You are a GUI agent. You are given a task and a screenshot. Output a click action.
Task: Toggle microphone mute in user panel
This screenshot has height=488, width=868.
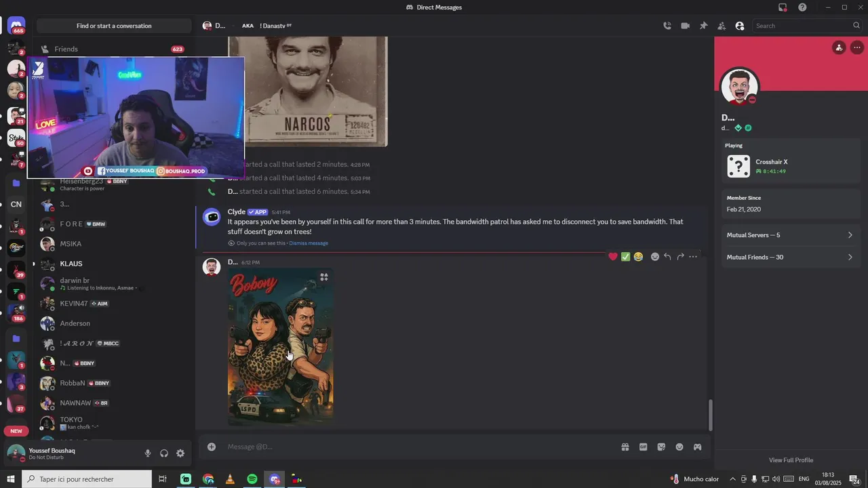[148, 453]
